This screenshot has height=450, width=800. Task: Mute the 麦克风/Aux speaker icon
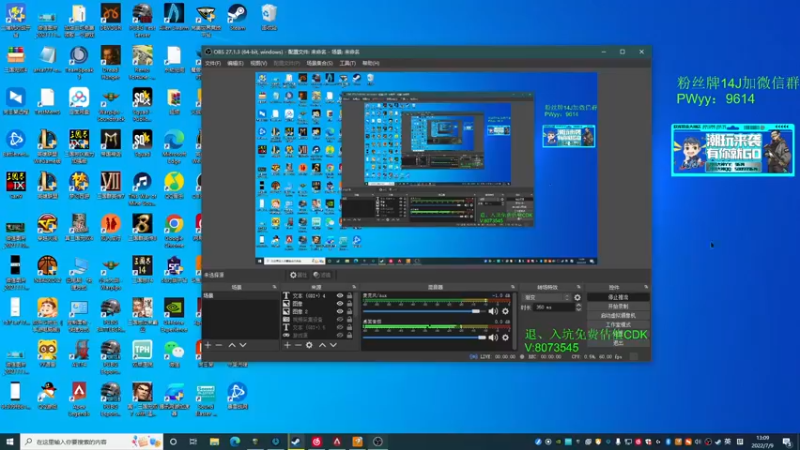pos(493,311)
